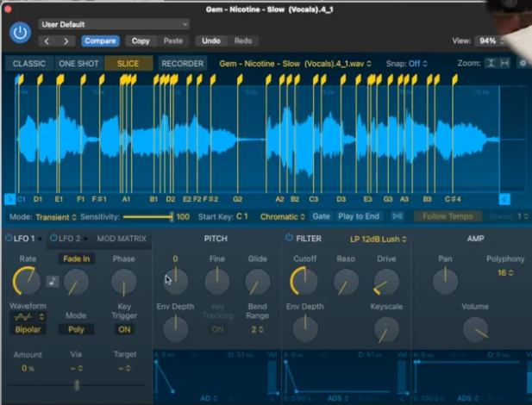Viewport: 532px width, 405px height.
Task: Open the waveform gear settings menu
Action: click(523, 63)
